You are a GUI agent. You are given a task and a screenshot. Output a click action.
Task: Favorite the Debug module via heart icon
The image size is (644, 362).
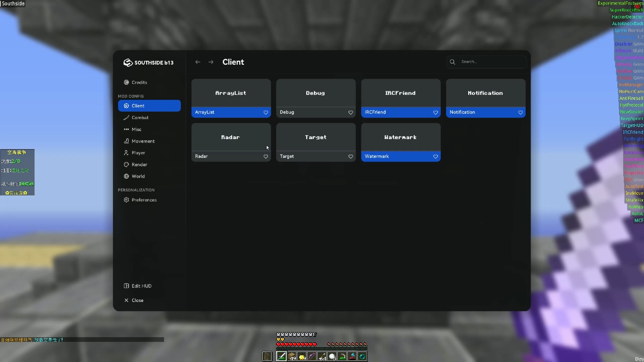[x=351, y=113]
